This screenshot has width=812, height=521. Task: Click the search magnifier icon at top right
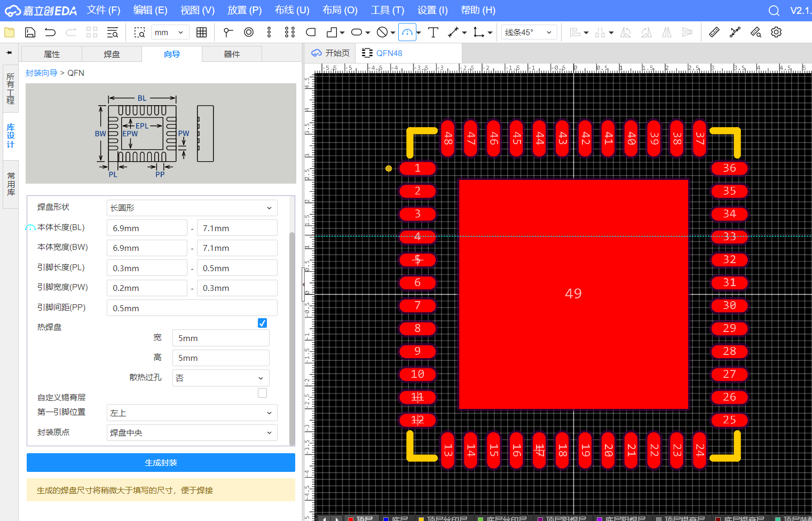tap(774, 11)
